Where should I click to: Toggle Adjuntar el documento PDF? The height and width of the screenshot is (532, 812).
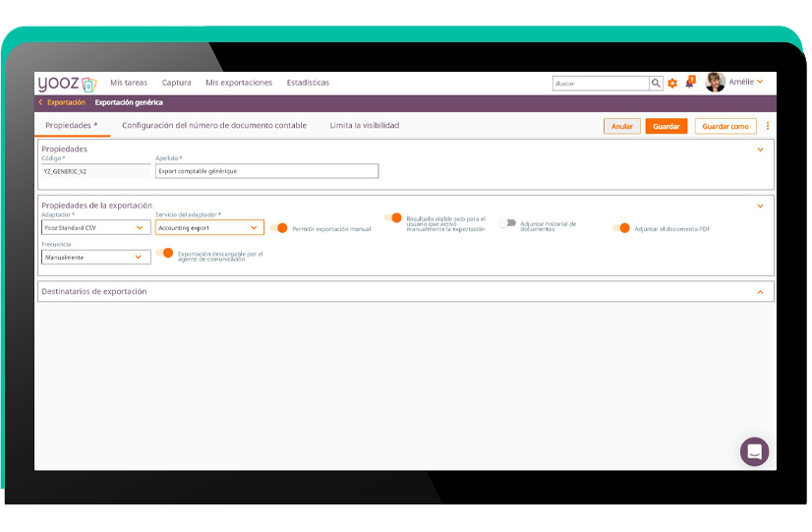click(x=621, y=228)
